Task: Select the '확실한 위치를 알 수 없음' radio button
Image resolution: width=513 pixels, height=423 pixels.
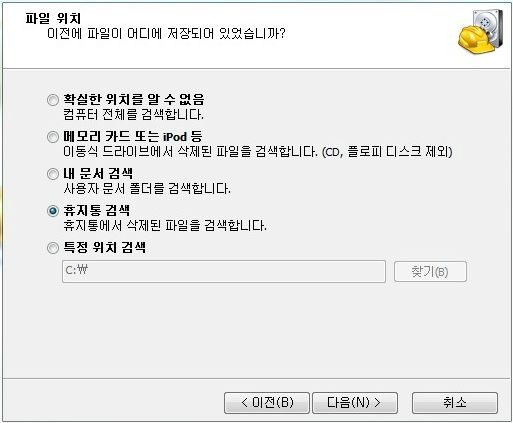Action: pyautogui.click(x=53, y=100)
